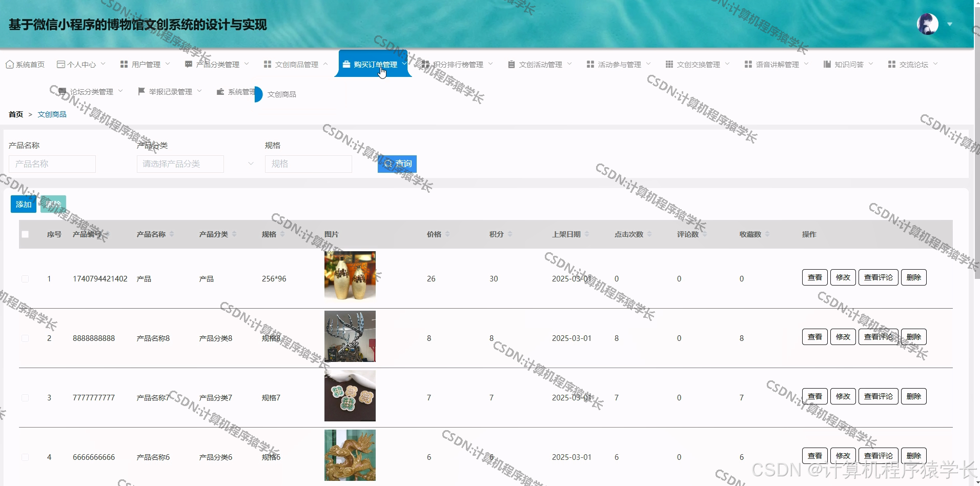
Task: Open the golden dragon product thumbnail
Action: 350,455
